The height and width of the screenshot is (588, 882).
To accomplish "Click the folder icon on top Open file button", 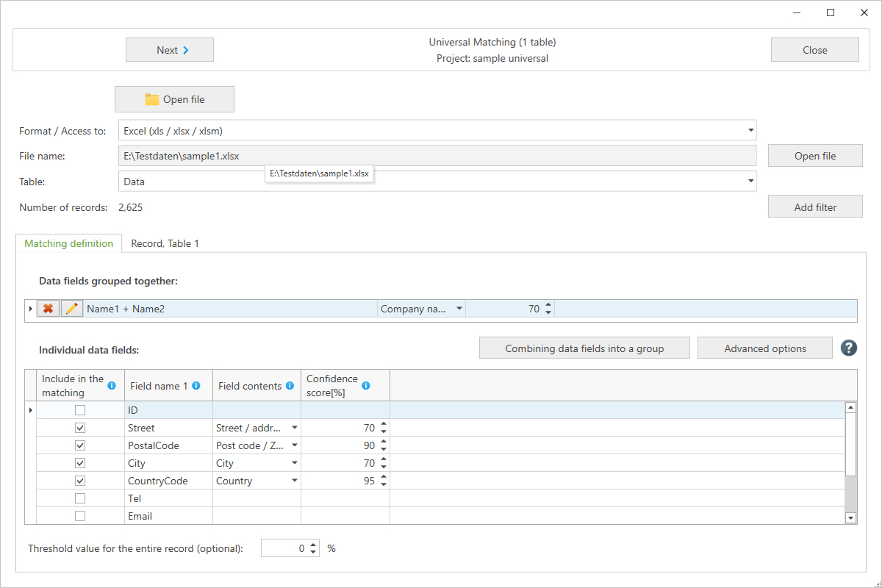I will pos(152,99).
